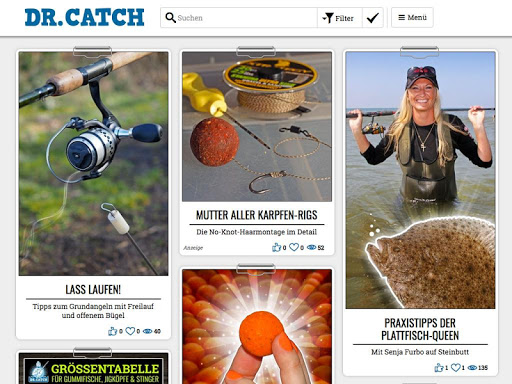The height and width of the screenshot is (384, 512).
Task: Click the DR.CATCH logo
Action: coord(85,17)
